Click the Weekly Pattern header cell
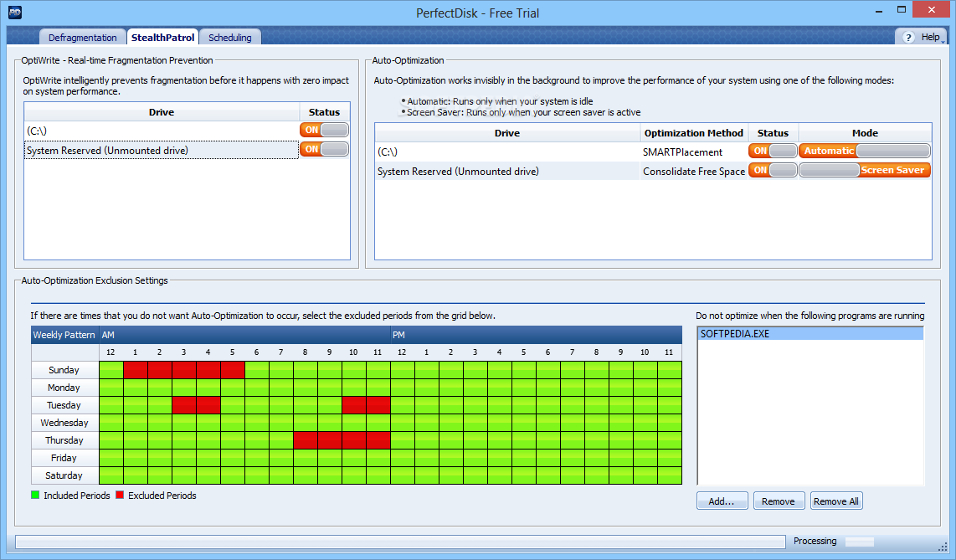Image resolution: width=956 pixels, height=560 pixels. click(x=64, y=335)
